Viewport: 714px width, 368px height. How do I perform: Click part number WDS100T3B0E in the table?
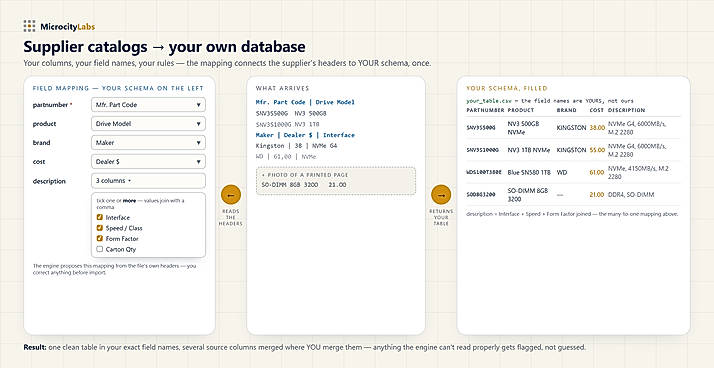pos(484,172)
